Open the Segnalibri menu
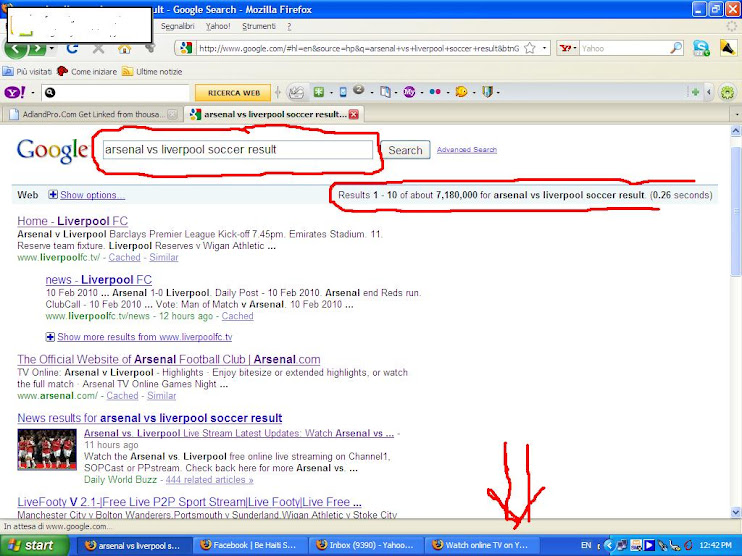The image size is (742, 556). (178, 26)
